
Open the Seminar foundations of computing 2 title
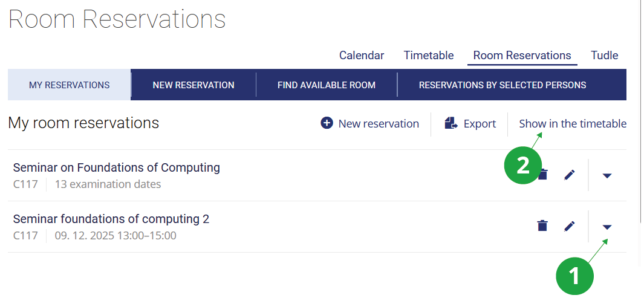(x=111, y=219)
